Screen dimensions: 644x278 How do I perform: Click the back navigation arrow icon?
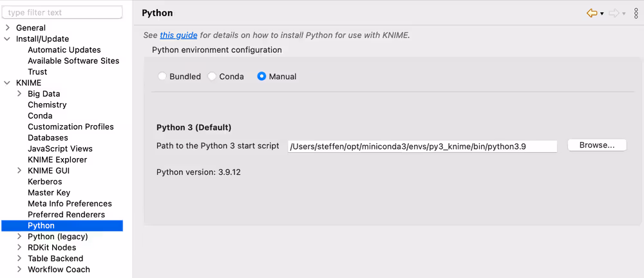click(591, 13)
